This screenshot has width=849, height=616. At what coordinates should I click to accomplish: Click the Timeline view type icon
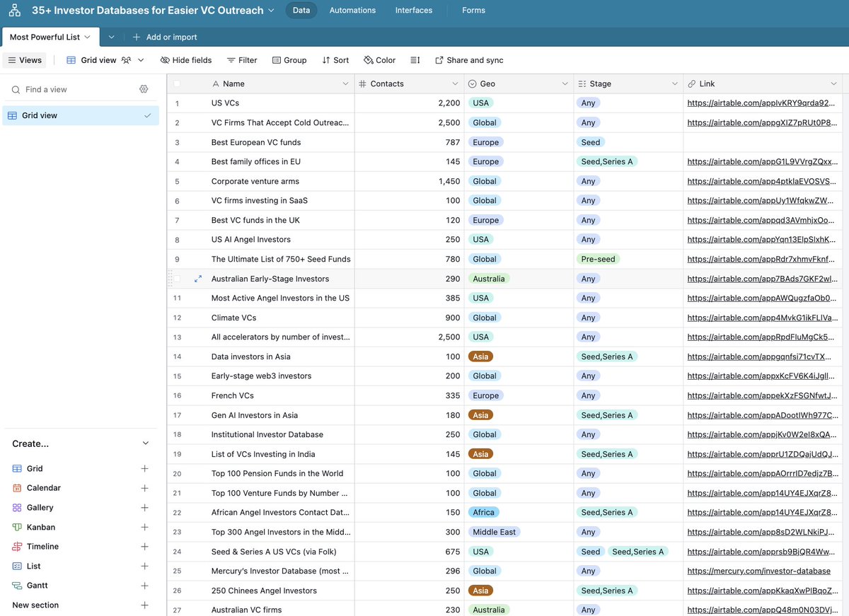(17, 546)
